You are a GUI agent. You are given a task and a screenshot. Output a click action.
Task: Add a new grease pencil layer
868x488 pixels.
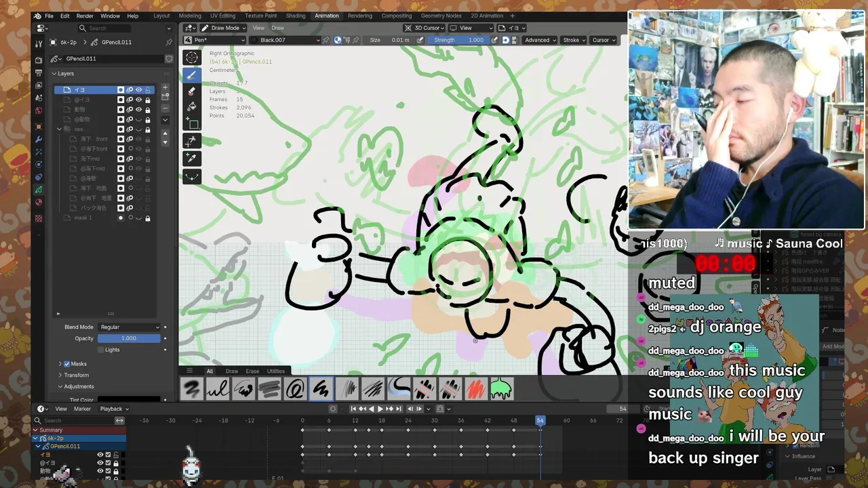165,88
